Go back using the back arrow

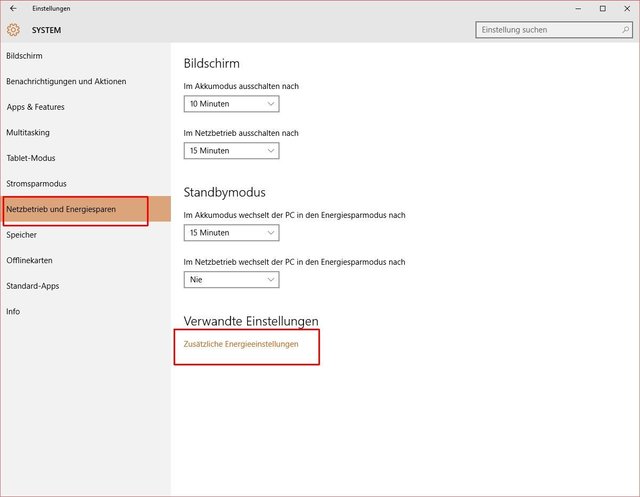13,8
